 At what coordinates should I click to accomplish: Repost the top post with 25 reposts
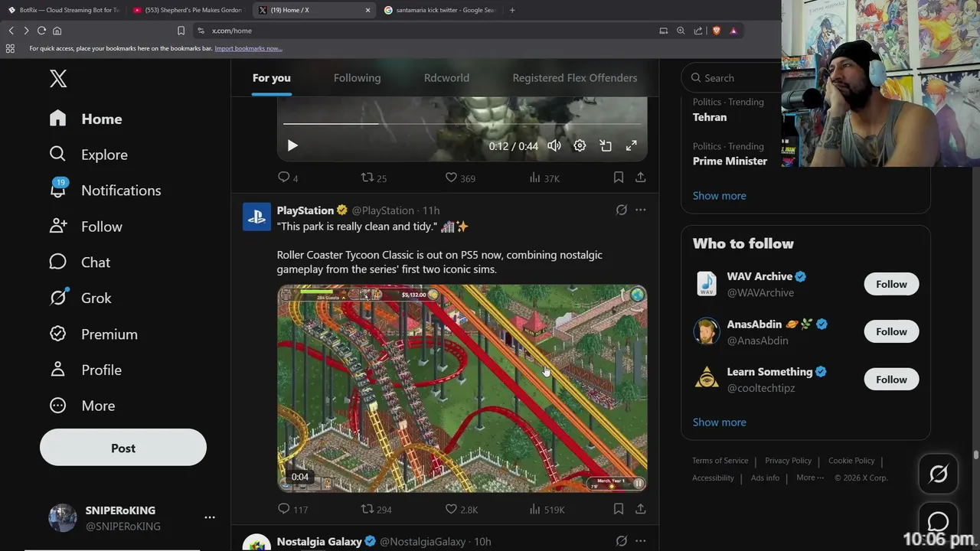374,178
